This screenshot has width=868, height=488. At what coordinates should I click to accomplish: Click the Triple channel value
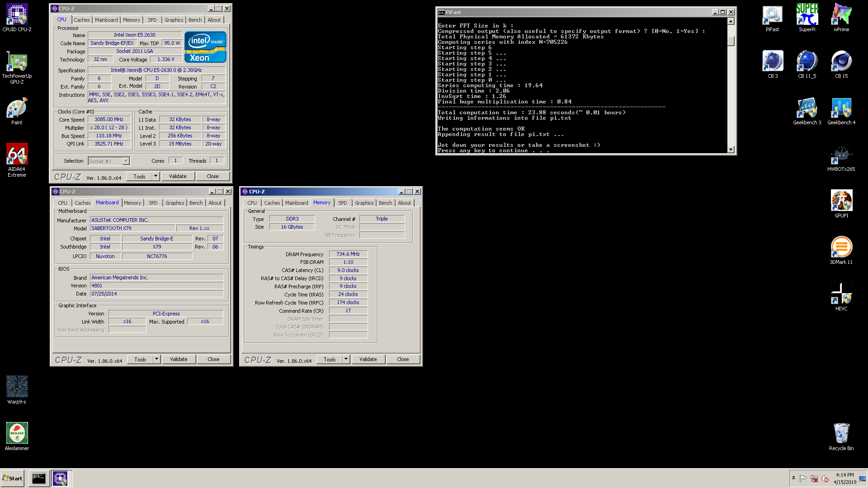pos(382,219)
